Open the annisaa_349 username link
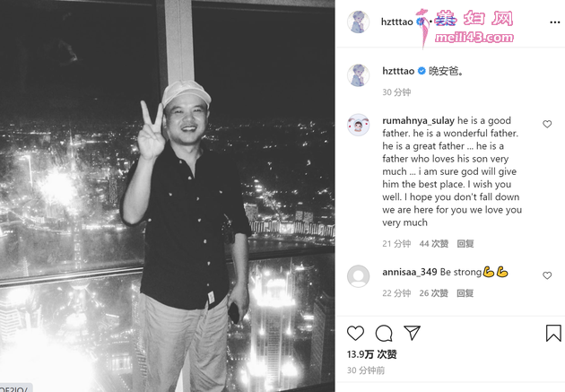Screen dimensions: 565x392 pyautogui.click(x=410, y=272)
